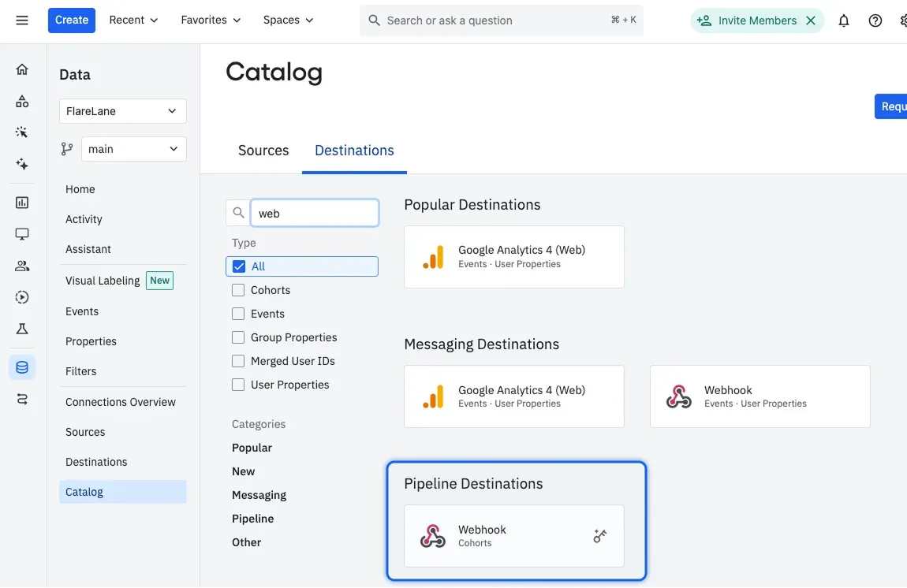Viewport: 907px width, 588px height.
Task: Open Google Analytics 4 card under Popular Destinations
Action: tap(514, 257)
